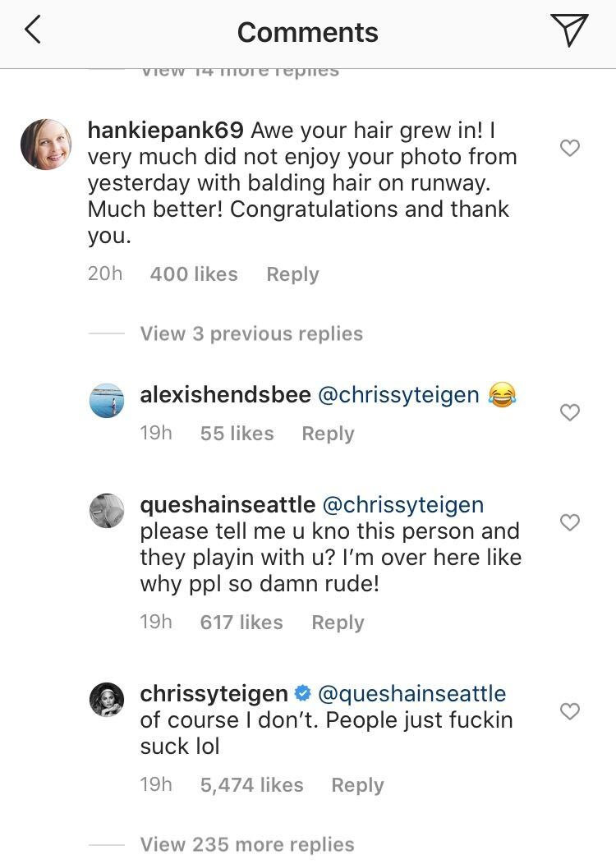View the 617 likes list
This screenshot has width=616, height=864.
pos(241,623)
